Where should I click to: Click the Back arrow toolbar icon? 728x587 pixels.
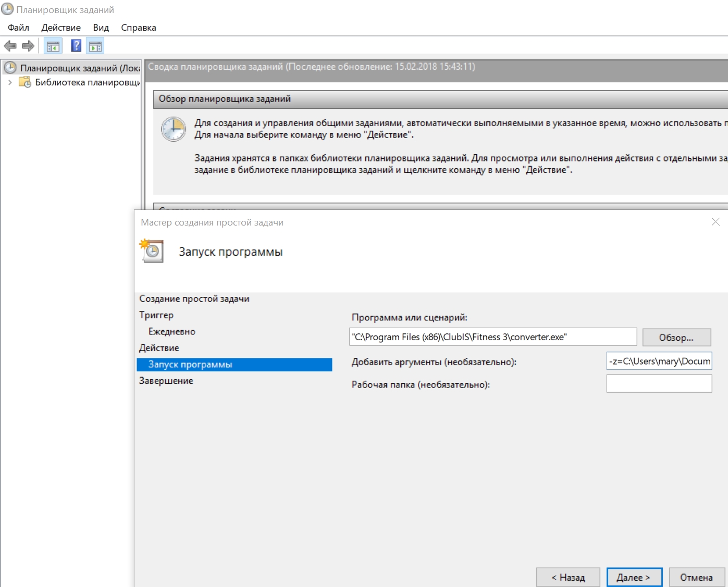coord(10,46)
